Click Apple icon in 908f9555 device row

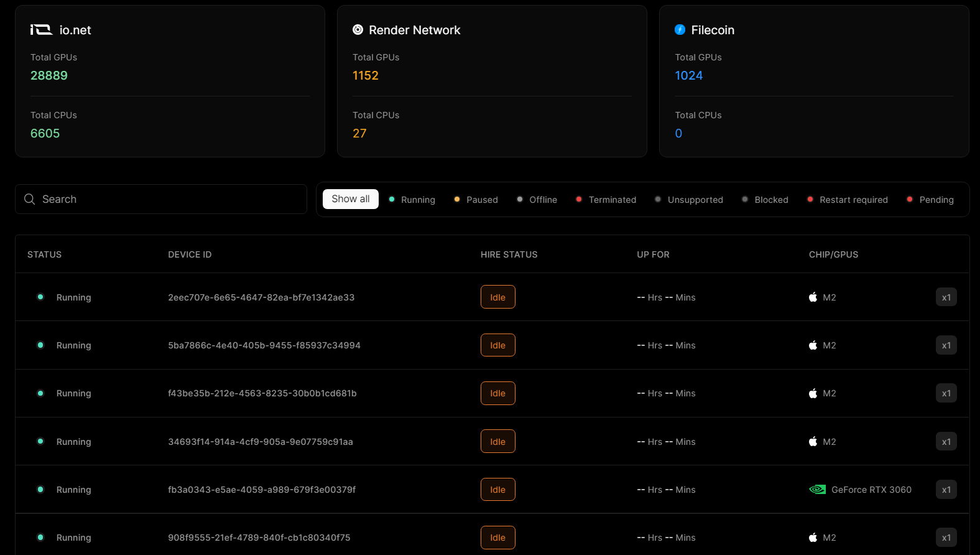tap(813, 538)
